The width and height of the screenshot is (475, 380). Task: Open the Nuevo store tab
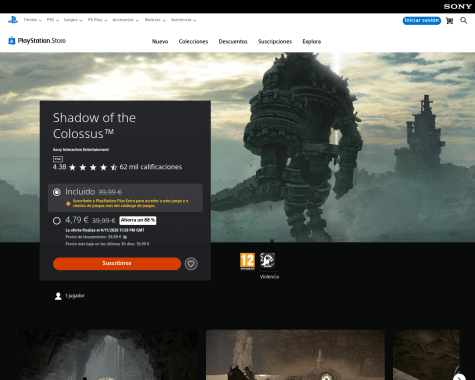[160, 42]
